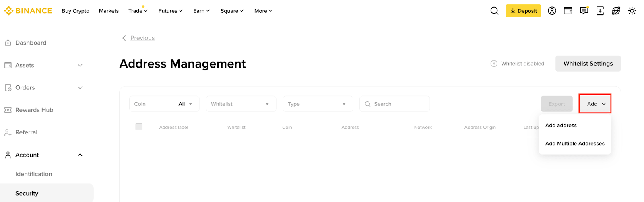
Task: Toggle the sun theme icon
Action: point(632,11)
